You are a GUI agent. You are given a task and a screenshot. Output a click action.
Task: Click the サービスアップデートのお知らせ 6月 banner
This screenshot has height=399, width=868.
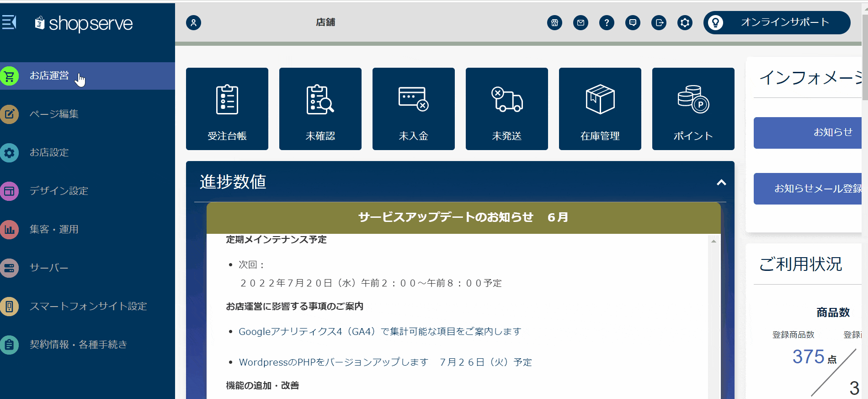click(x=463, y=217)
